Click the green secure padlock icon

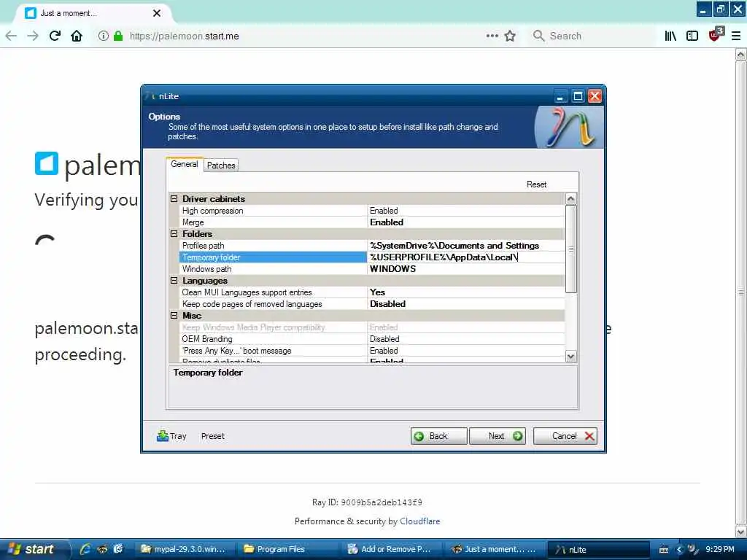click(118, 36)
